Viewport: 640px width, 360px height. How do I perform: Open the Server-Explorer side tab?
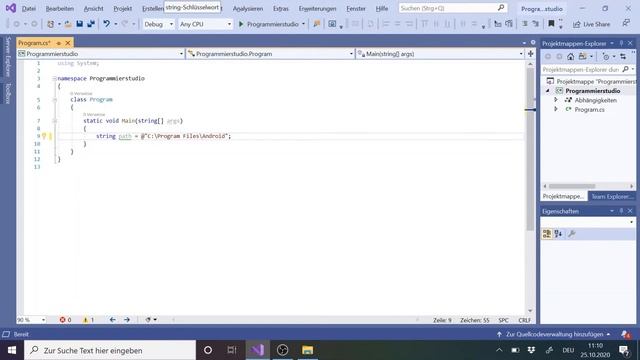click(8, 56)
